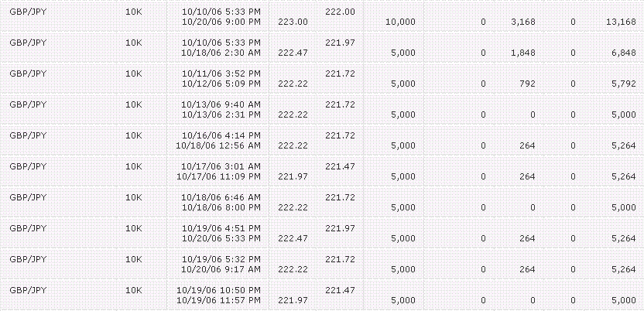Select GBP/JPY label in the last row
Screen dimensions: 644x311
coord(28,290)
